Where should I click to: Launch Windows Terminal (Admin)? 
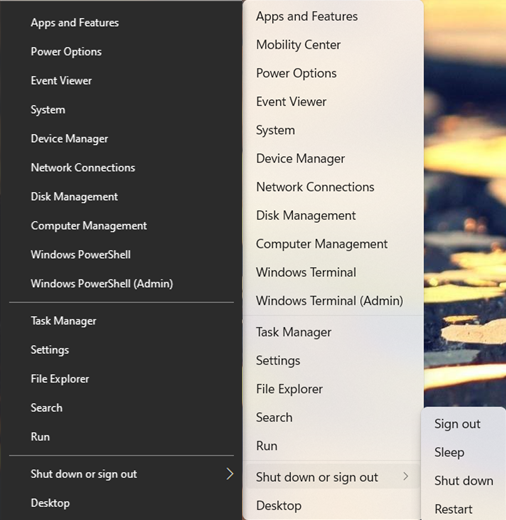(x=329, y=301)
